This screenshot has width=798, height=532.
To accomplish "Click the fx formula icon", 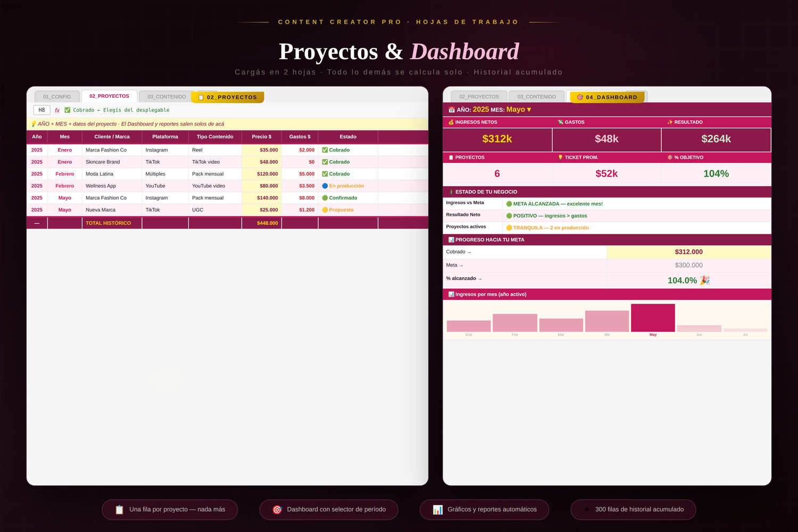I will pyautogui.click(x=57, y=110).
